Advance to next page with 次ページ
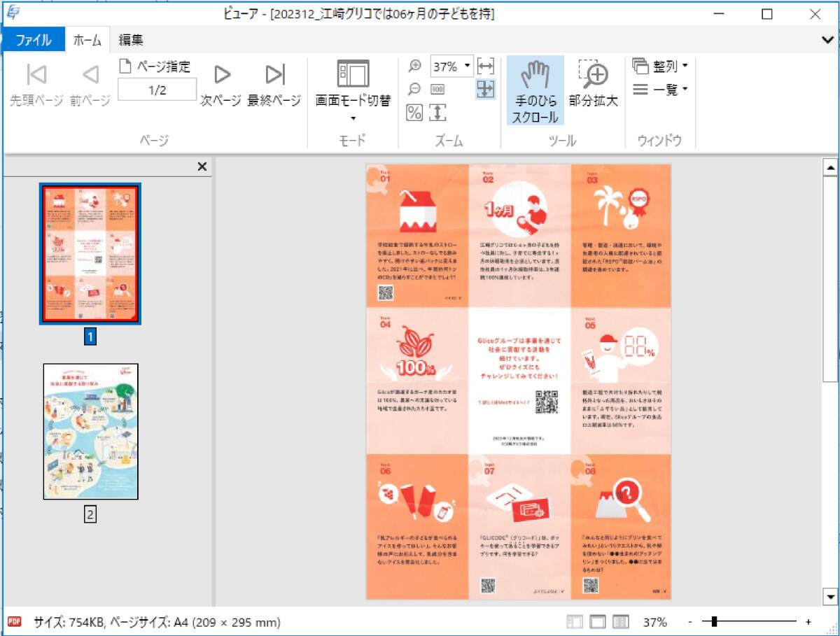The image size is (840, 636). 221,85
